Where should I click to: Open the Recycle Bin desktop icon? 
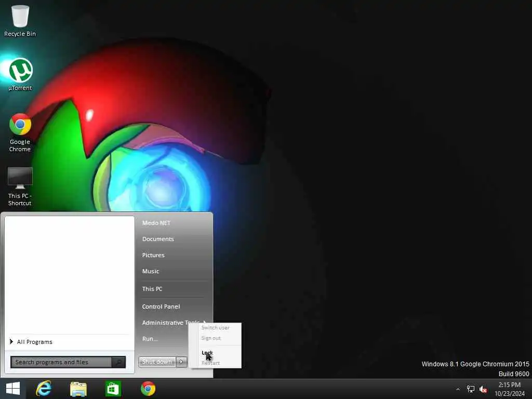[20, 21]
